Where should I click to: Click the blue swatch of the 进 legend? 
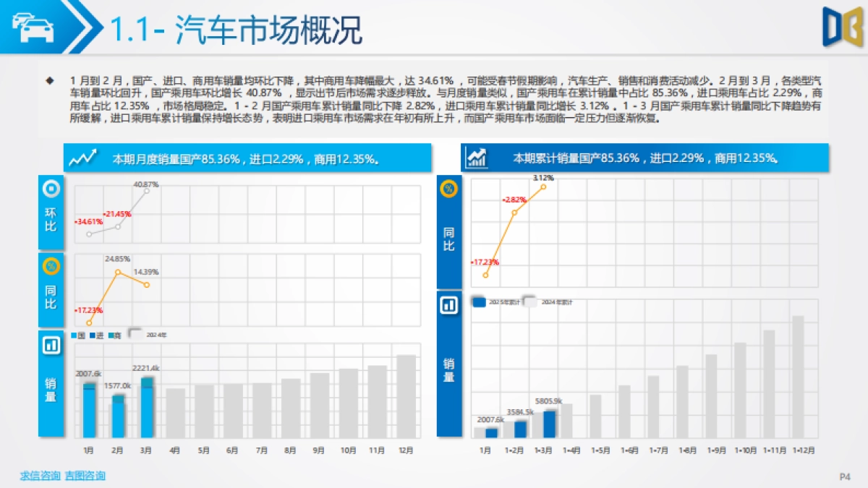[93, 335]
